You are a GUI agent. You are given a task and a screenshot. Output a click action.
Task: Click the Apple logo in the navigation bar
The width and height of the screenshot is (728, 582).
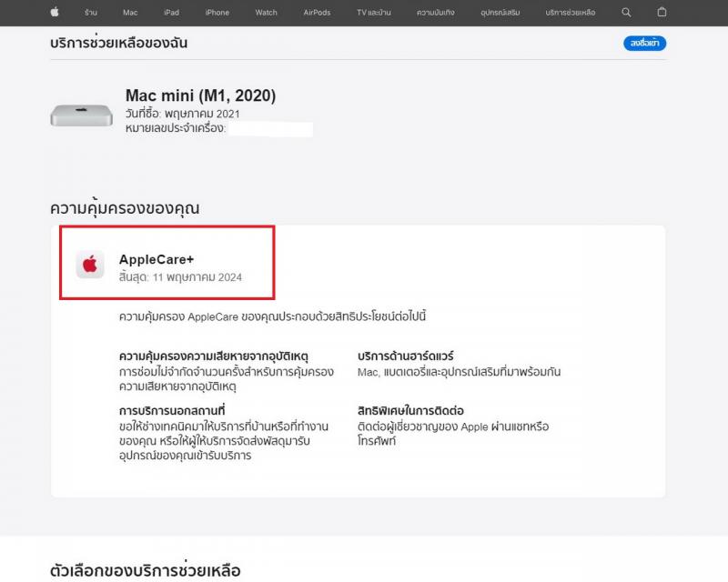point(55,12)
